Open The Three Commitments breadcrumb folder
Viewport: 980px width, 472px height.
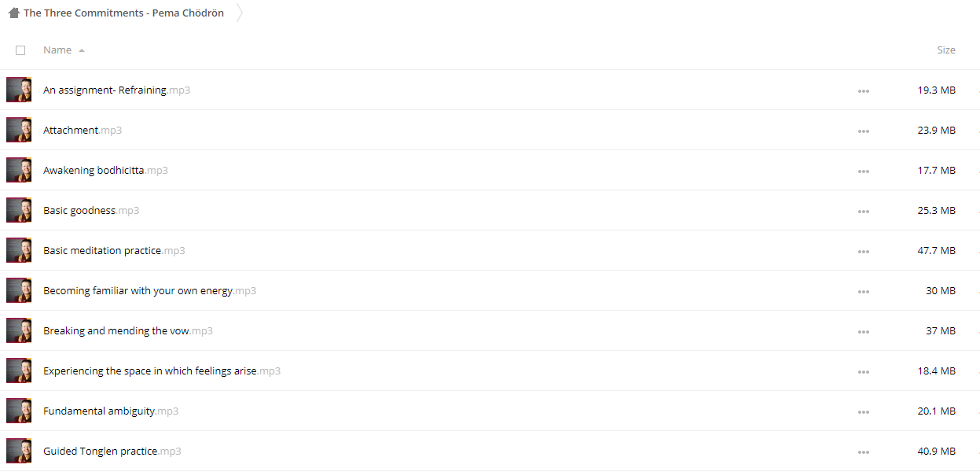tap(123, 13)
